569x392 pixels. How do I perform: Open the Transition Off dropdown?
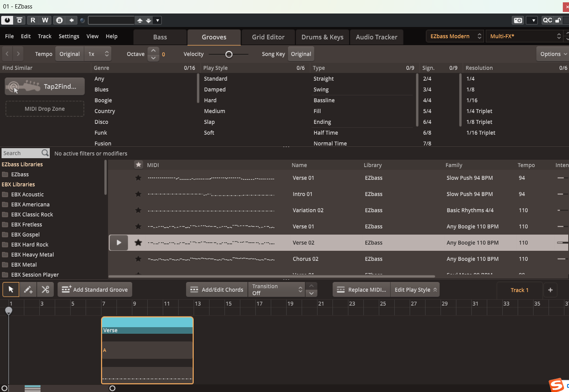276,289
